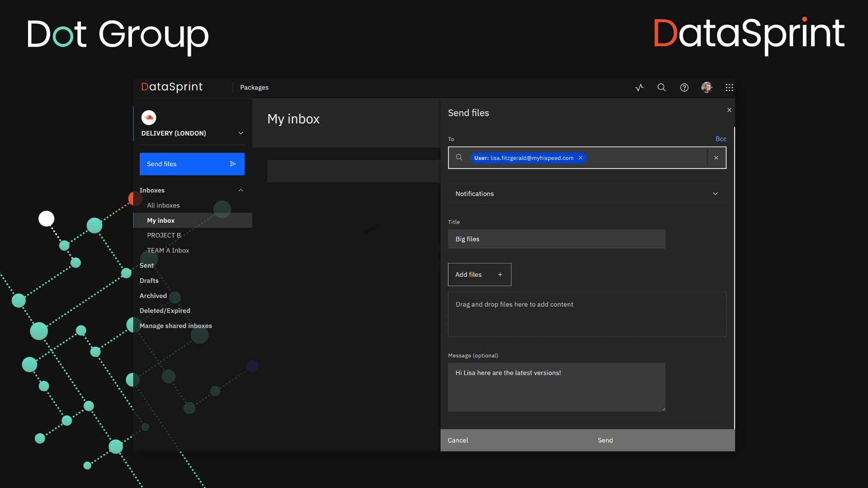Clear the To recipients field
Screen dimensions: 868x488
(716, 158)
